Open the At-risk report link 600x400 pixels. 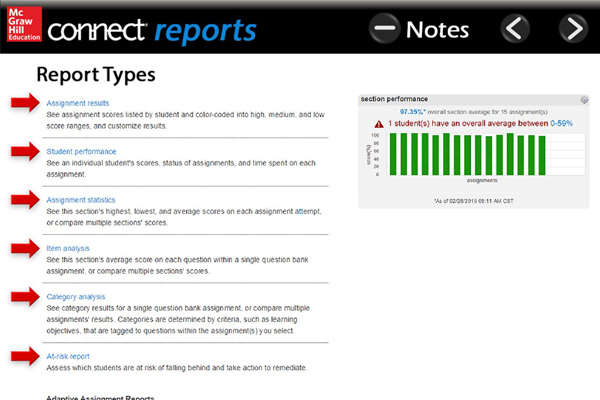pyautogui.click(x=68, y=356)
